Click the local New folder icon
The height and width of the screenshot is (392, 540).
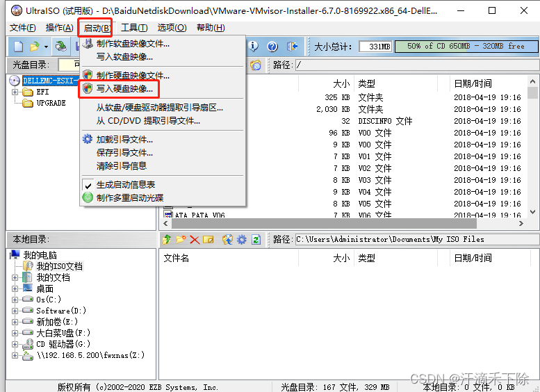[181, 239]
